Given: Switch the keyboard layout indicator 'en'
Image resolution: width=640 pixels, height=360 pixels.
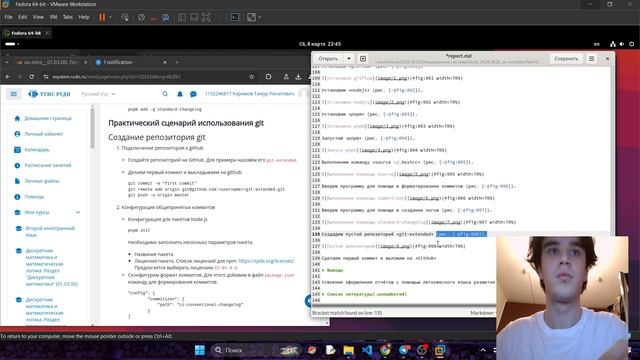Looking at the screenshot, I should coord(597,44).
